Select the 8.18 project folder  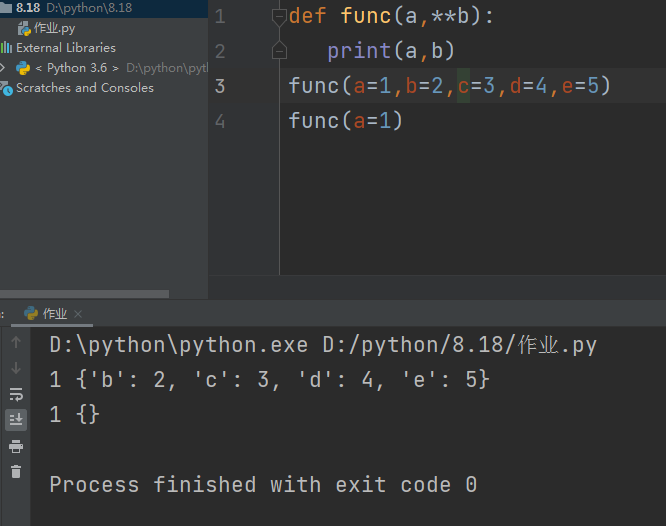point(26,8)
